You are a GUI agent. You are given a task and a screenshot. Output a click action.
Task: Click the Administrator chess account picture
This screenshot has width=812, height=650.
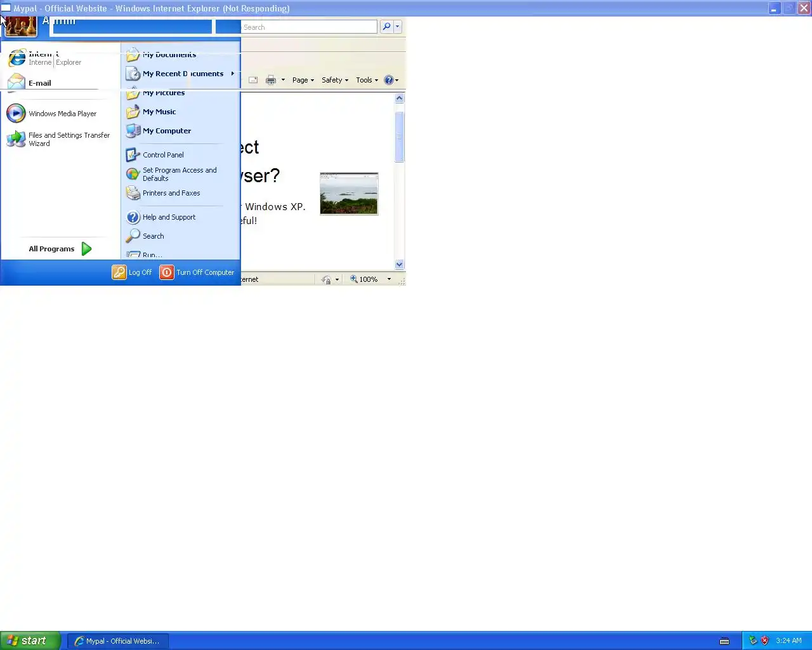click(x=21, y=25)
